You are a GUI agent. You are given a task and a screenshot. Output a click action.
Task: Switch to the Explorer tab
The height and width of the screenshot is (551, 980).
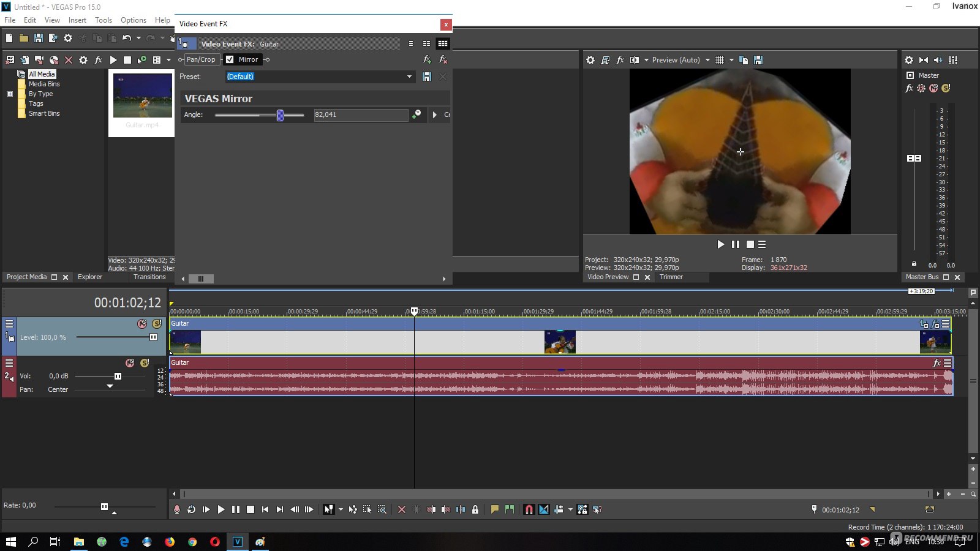(90, 277)
